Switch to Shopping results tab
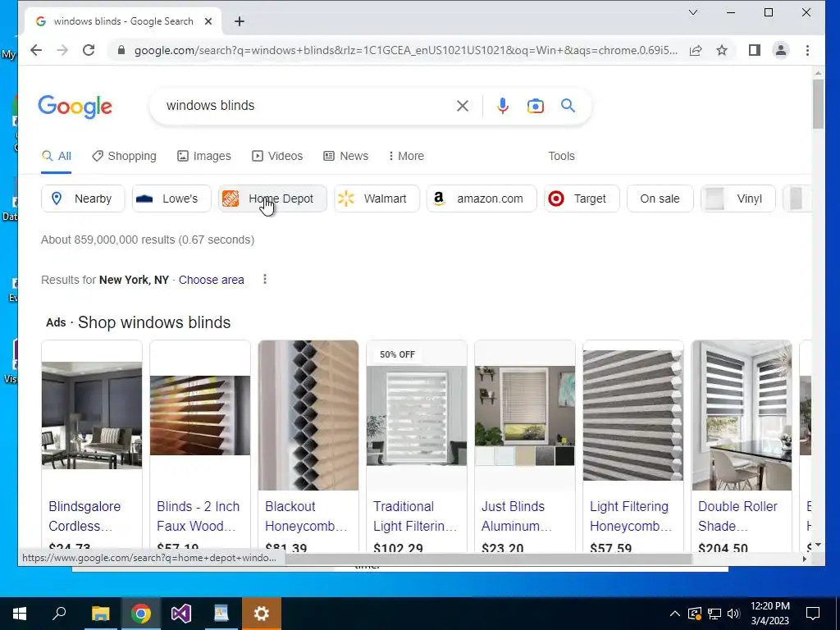The height and width of the screenshot is (630, 840). click(125, 156)
